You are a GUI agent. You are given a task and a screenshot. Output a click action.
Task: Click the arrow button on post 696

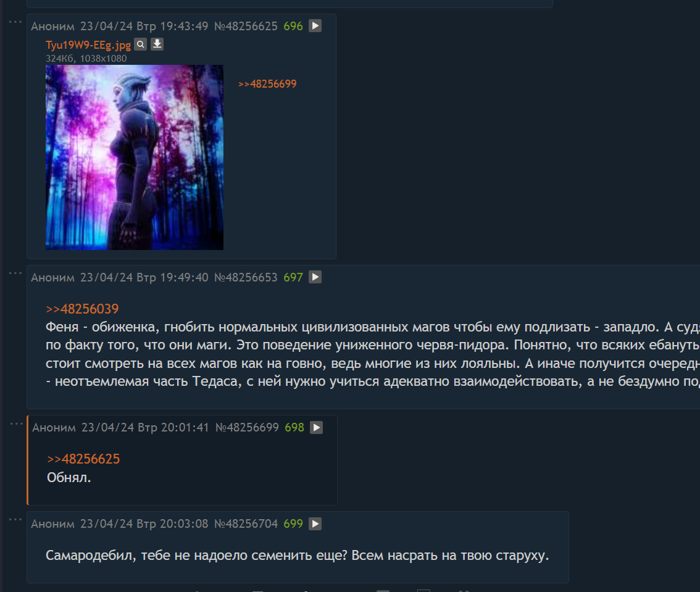[315, 26]
